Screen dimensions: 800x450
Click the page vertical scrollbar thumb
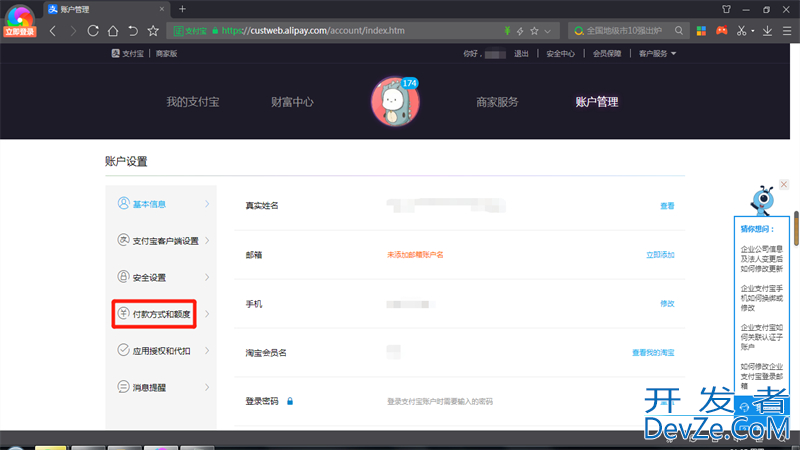coord(796,229)
